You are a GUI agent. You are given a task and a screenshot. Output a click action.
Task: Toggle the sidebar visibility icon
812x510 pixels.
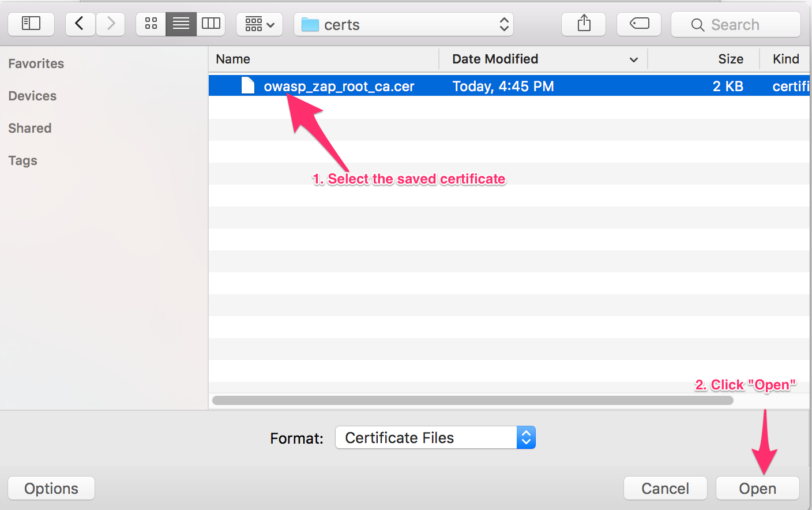pos(31,24)
